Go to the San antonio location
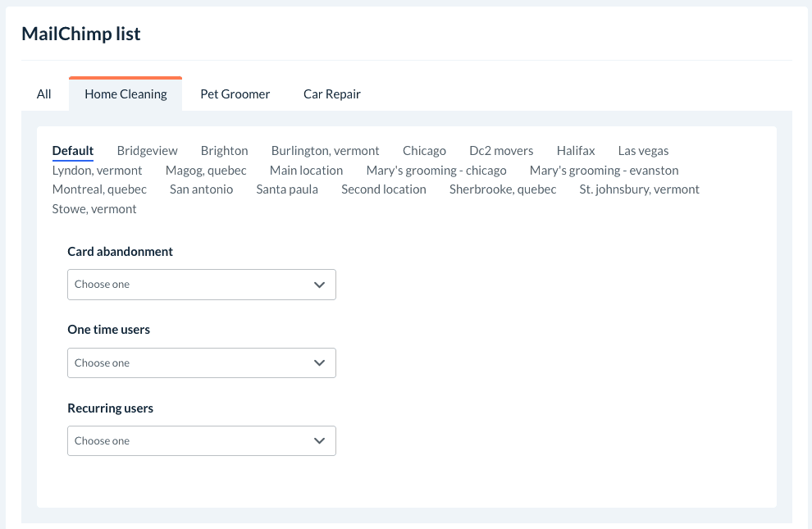Viewport: 812px width, 529px height. point(202,189)
